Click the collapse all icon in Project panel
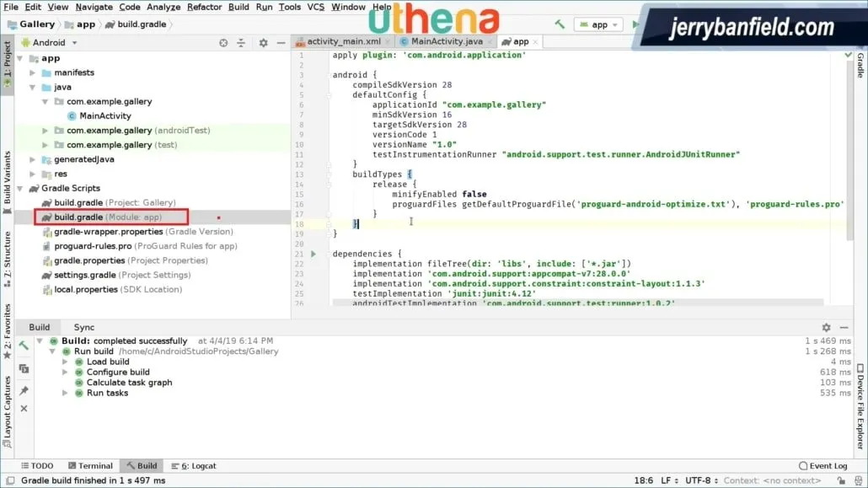 pos(241,43)
